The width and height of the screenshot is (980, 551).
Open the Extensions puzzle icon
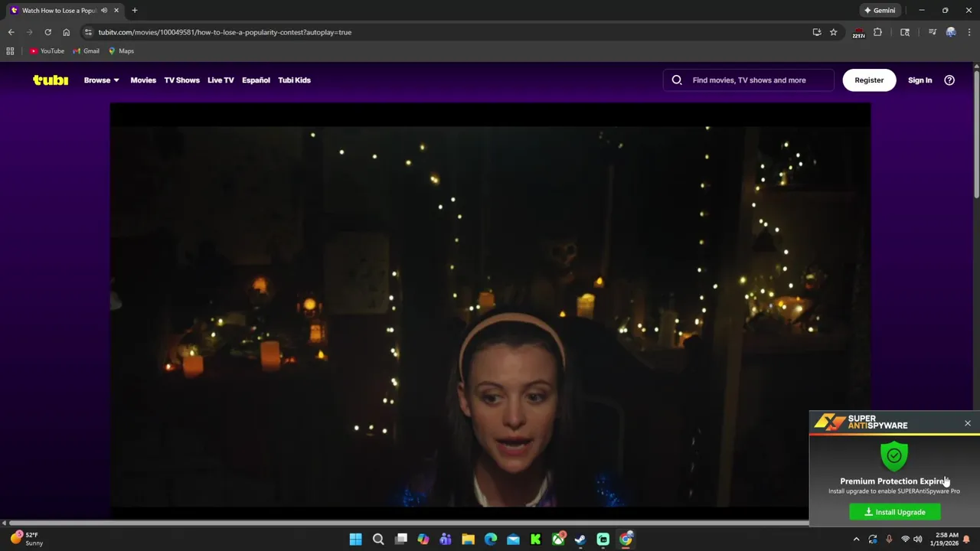coord(877,32)
